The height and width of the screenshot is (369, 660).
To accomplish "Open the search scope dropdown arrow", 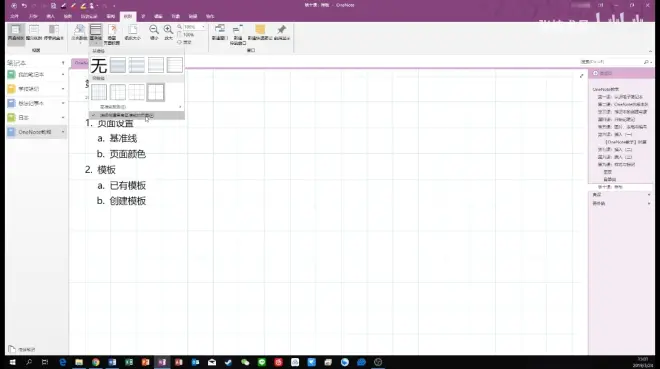I will tap(651, 62).
